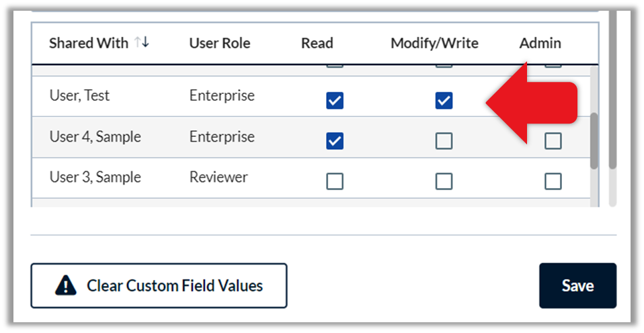Click the Read column header
This screenshot has width=644, height=333.
pyautogui.click(x=317, y=43)
